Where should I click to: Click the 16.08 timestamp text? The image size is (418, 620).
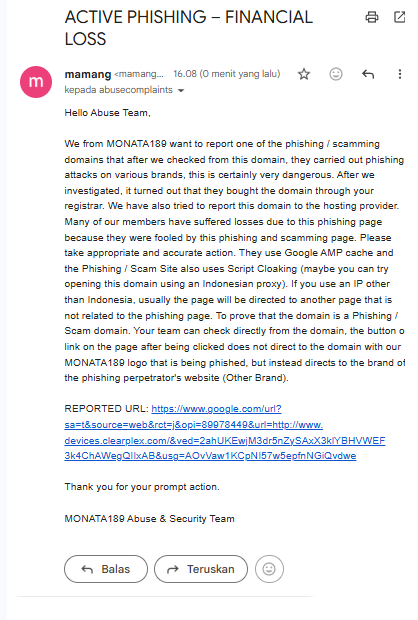click(x=227, y=74)
